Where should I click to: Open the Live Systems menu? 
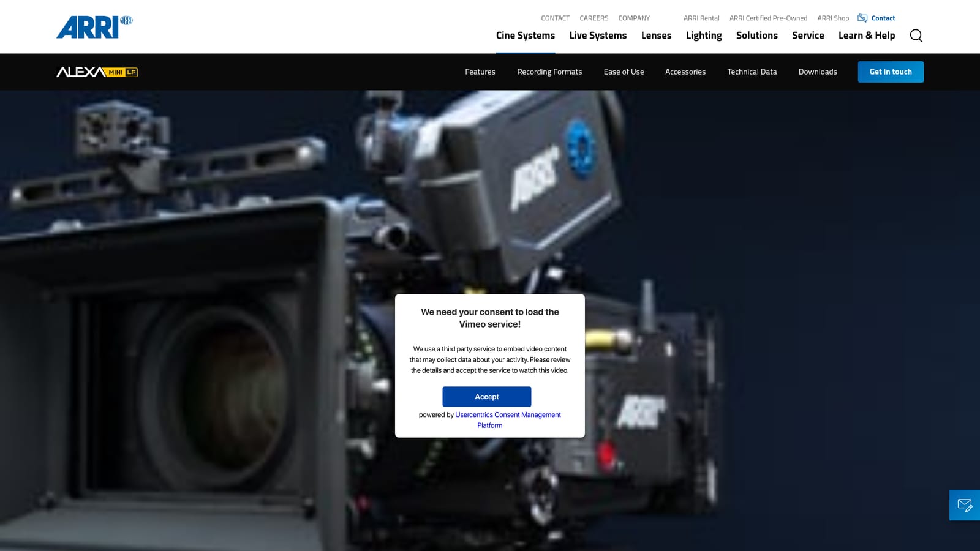pyautogui.click(x=598, y=36)
